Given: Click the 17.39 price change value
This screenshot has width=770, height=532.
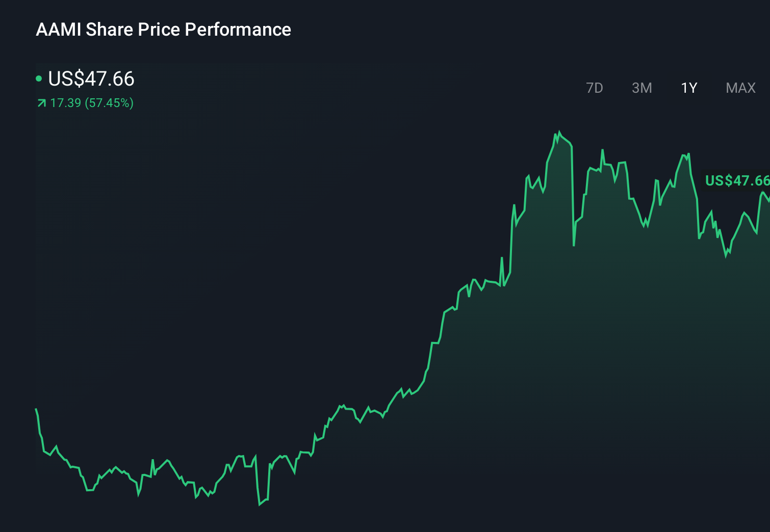Looking at the screenshot, I should 65,103.
